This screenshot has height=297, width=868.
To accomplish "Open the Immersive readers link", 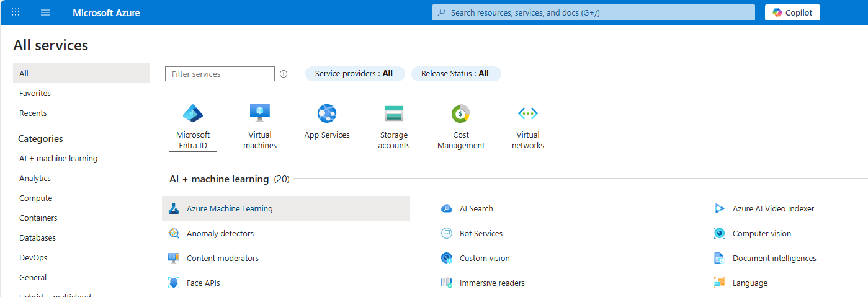I will pos(492,283).
